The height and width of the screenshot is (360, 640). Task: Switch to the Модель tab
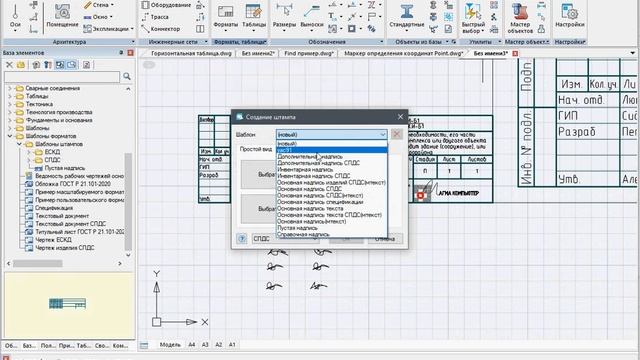click(x=170, y=345)
